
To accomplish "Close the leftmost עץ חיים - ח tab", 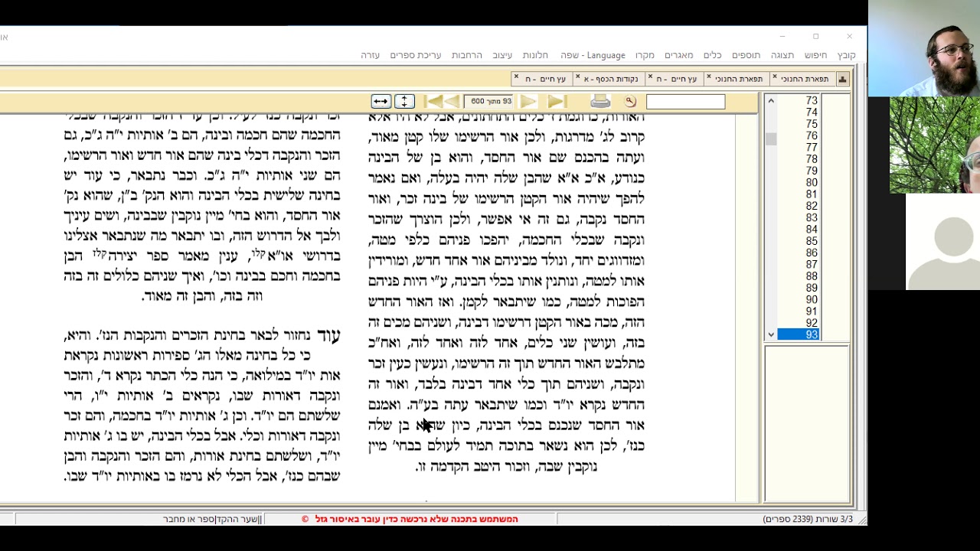I will pos(516,77).
